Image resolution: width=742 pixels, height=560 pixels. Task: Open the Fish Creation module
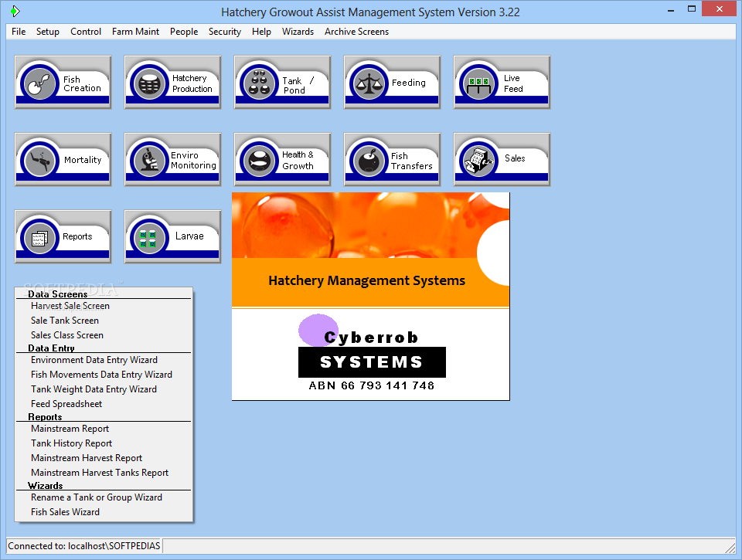point(63,83)
